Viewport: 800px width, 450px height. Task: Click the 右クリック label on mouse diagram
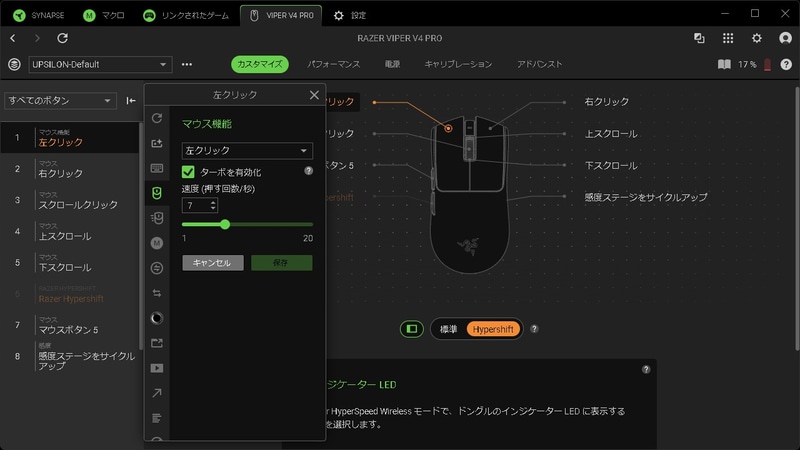point(607,102)
